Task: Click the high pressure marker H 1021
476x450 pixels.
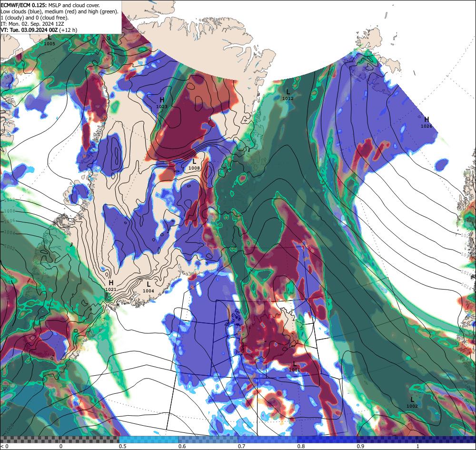Action: click(x=111, y=286)
